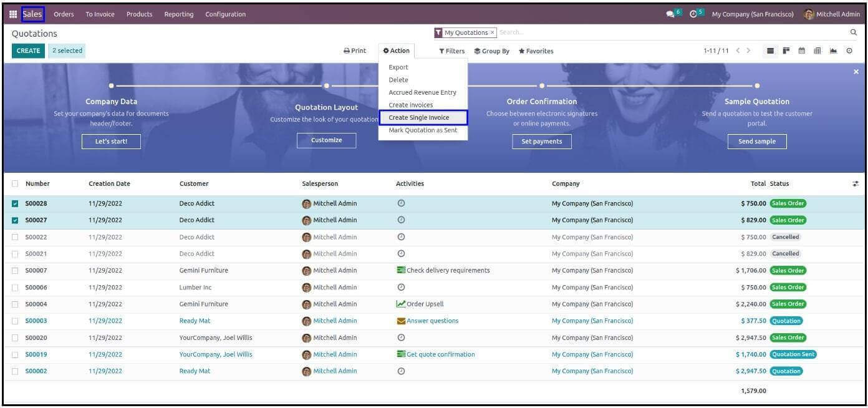This screenshot has width=868, height=408.
Task: Open the Products menu
Action: [139, 14]
